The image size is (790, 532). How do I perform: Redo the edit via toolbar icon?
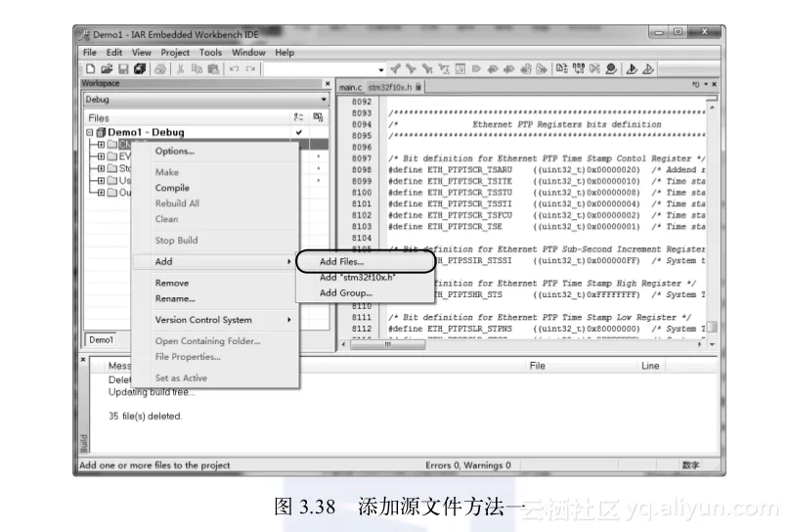250,69
